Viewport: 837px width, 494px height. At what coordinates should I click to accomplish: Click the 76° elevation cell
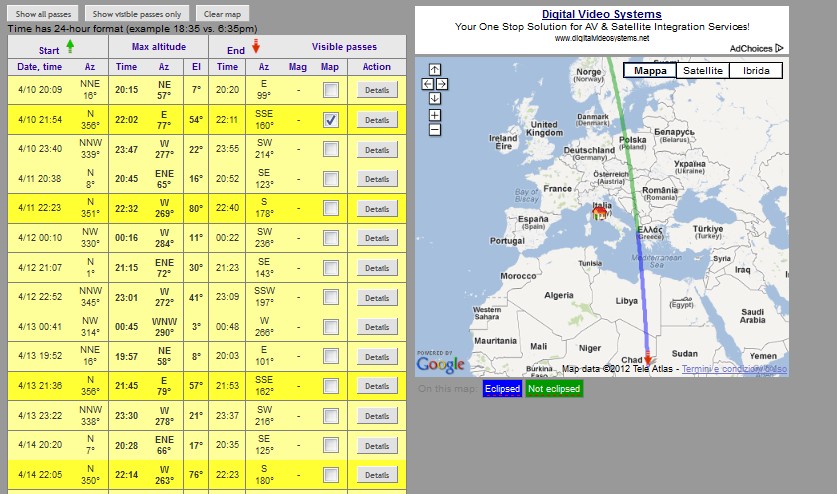point(196,474)
